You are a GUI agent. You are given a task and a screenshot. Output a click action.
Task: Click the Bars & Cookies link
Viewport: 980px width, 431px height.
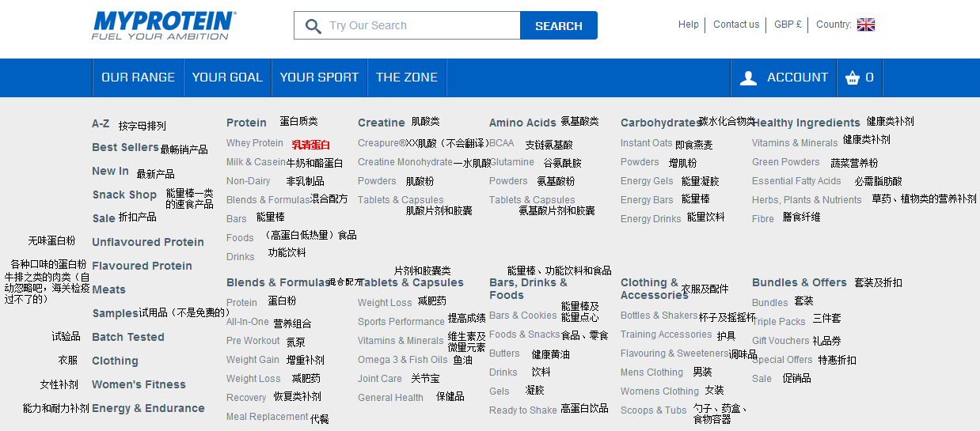(x=523, y=316)
